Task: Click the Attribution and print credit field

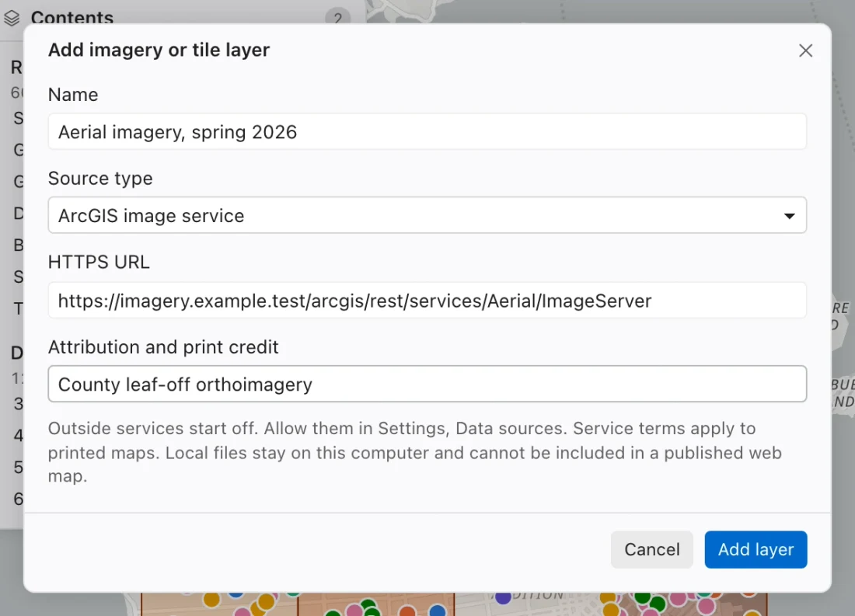Action: pyautogui.click(x=427, y=384)
